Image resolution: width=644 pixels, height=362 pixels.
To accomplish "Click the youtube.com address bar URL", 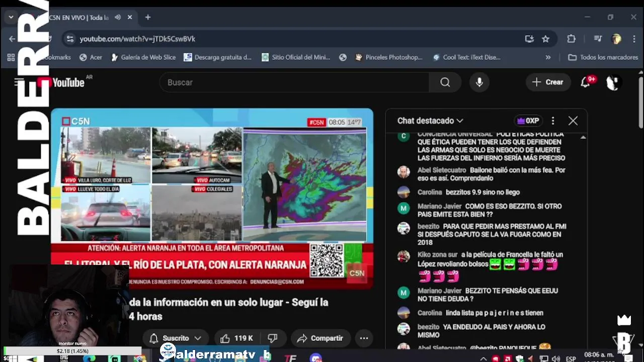I will (137, 39).
